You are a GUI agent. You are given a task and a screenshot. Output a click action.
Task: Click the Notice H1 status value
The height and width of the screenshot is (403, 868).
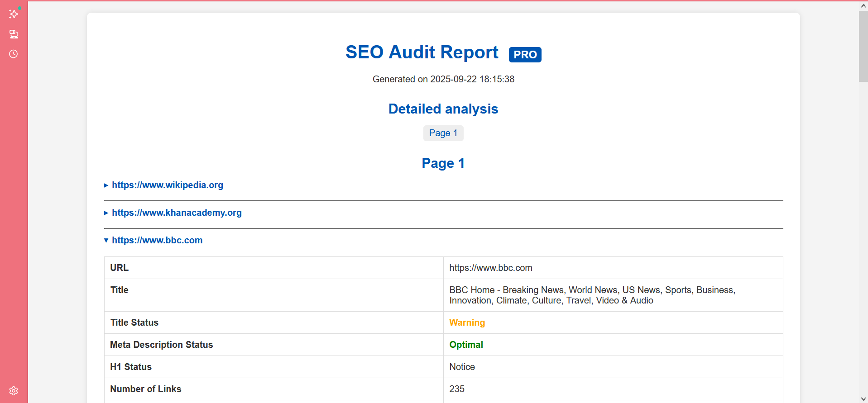pyautogui.click(x=462, y=367)
